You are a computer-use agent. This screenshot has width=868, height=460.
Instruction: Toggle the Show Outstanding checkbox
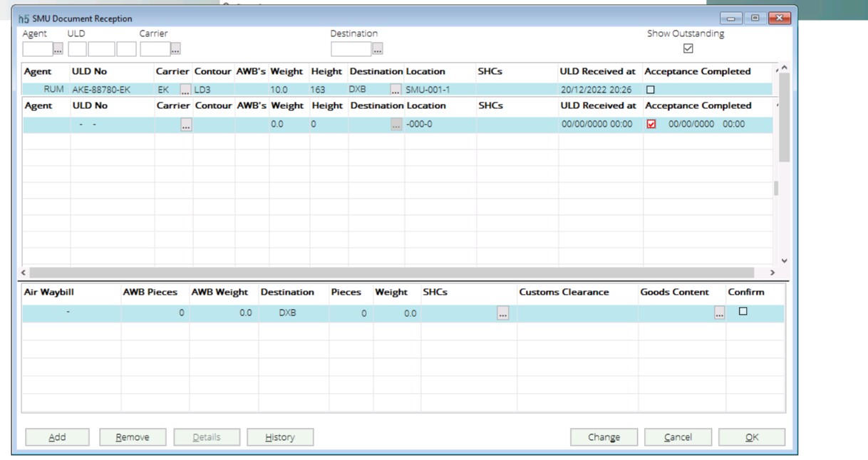tap(688, 48)
